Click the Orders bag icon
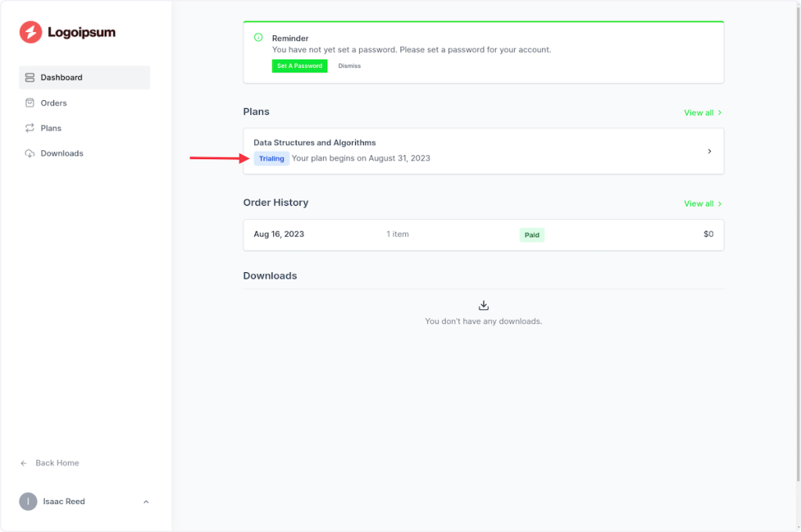The image size is (801, 532). pyautogui.click(x=30, y=102)
